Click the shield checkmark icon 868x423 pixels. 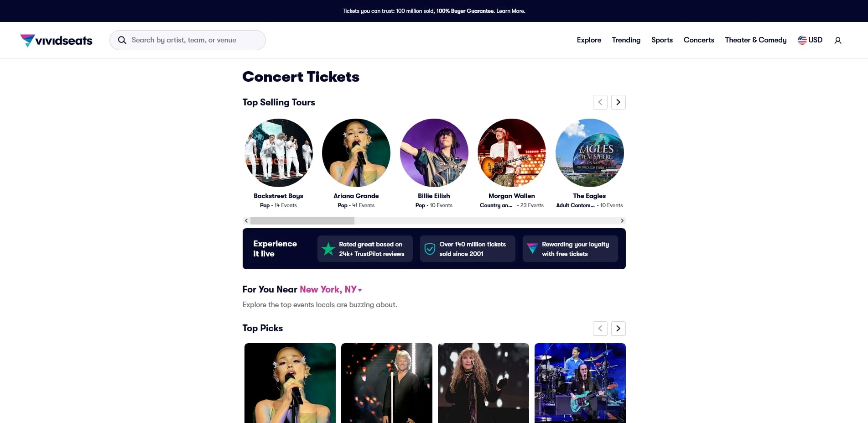pos(430,249)
